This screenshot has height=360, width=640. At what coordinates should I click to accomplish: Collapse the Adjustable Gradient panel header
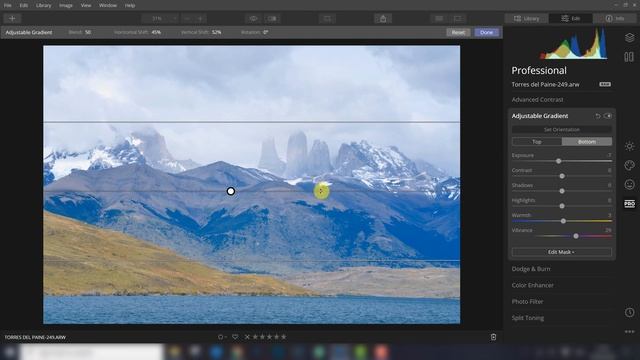[x=540, y=116]
